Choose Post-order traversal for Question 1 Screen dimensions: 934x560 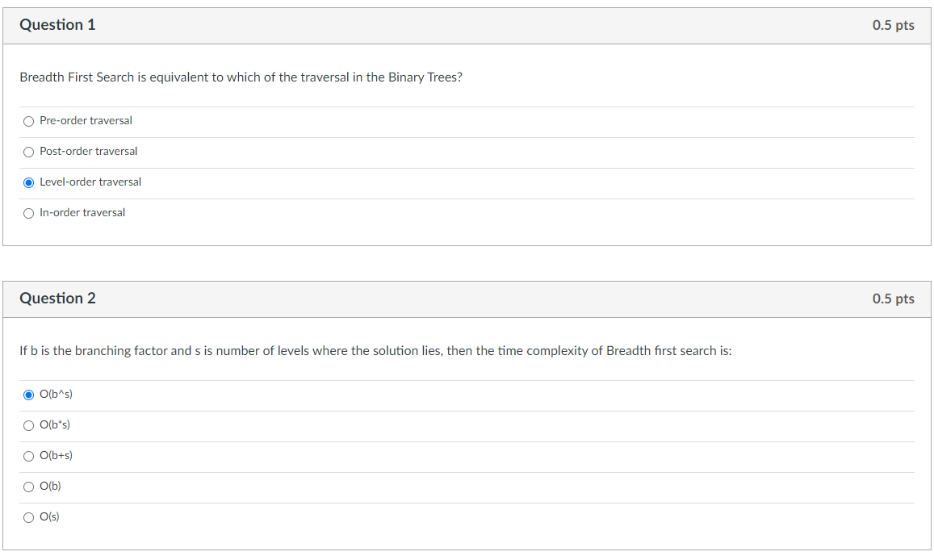28,151
